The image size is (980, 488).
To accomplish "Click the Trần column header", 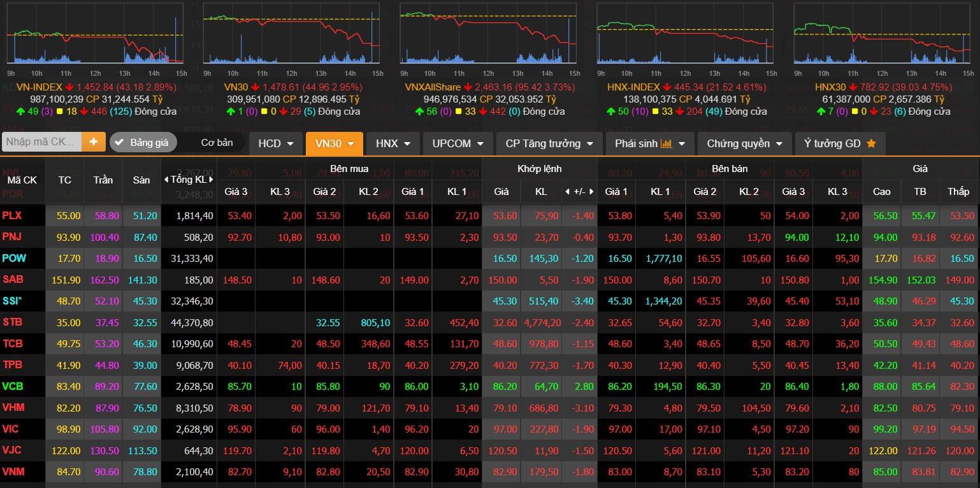I will (x=103, y=180).
